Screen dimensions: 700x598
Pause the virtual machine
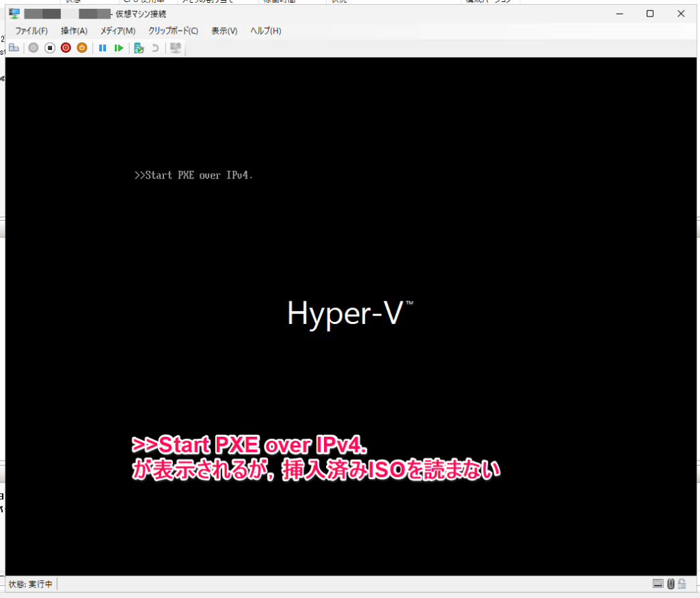pyautogui.click(x=103, y=48)
